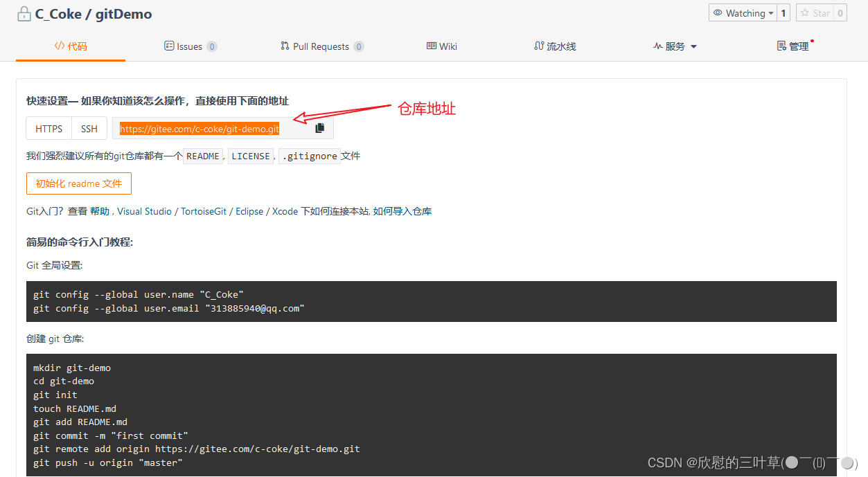Open the TortoiseGit guide link
Screen dimensions: 868x477
coord(204,211)
